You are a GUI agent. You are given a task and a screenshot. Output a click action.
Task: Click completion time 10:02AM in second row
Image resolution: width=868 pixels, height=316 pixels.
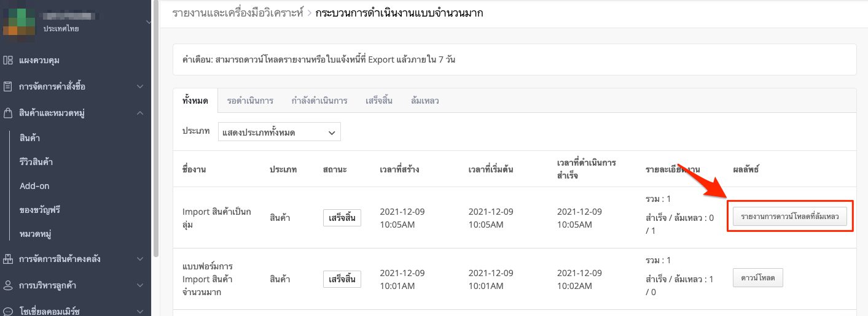(x=574, y=286)
